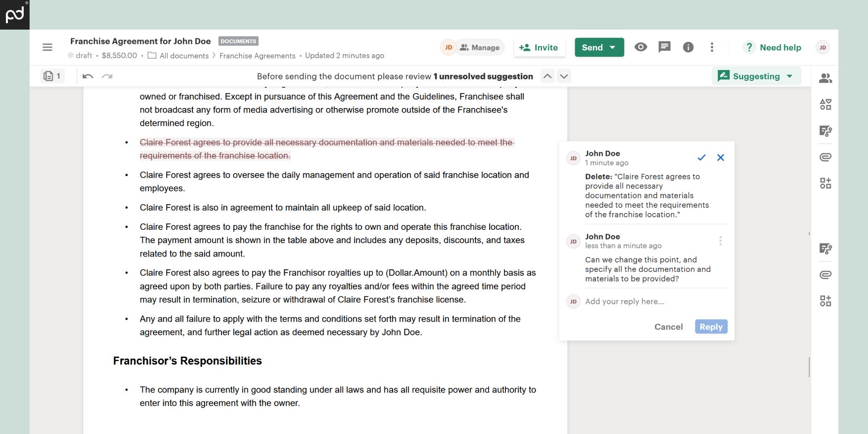868x434 pixels.
Task: Open the comments chat panel
Action: (664, 47)
